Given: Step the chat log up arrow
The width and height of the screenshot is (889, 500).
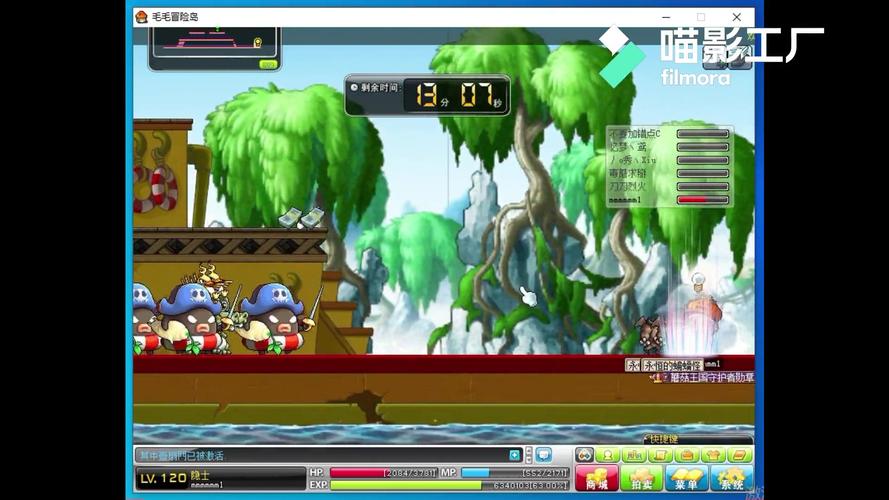Looking at the screenshot, I should [528, 451].
